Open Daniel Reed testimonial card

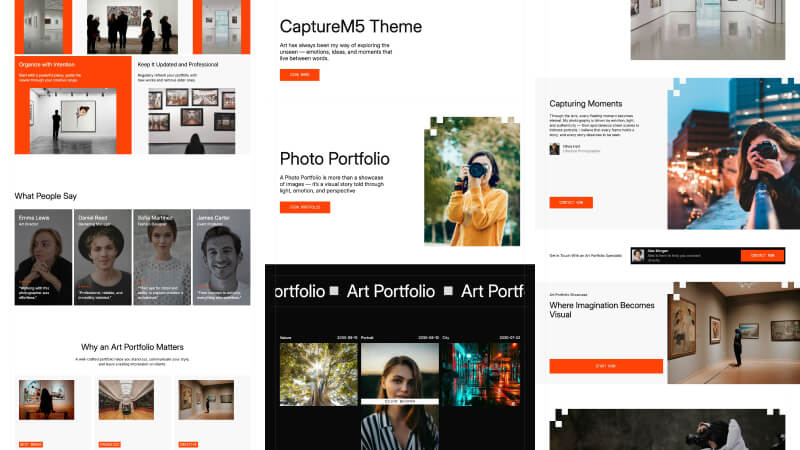102,257
